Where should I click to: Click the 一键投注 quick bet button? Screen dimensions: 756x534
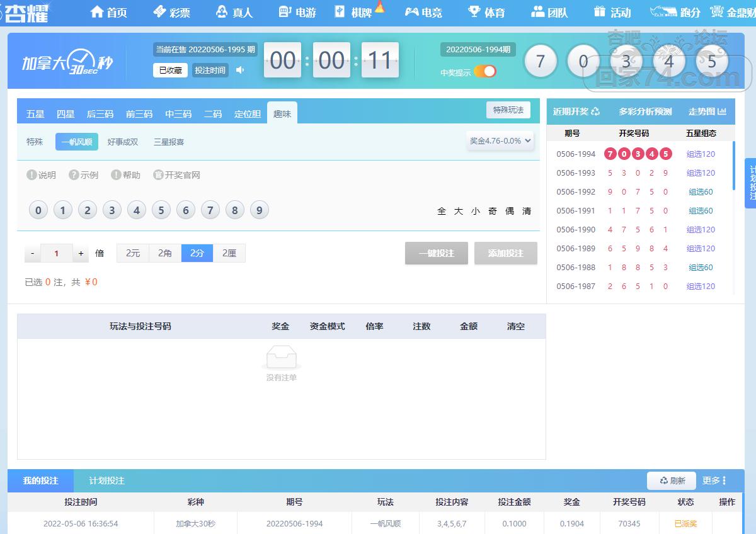tap(437, 253)
